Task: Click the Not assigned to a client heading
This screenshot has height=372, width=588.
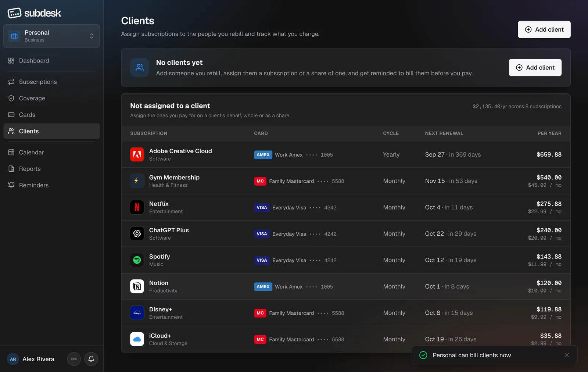Action: coord(170,106)
